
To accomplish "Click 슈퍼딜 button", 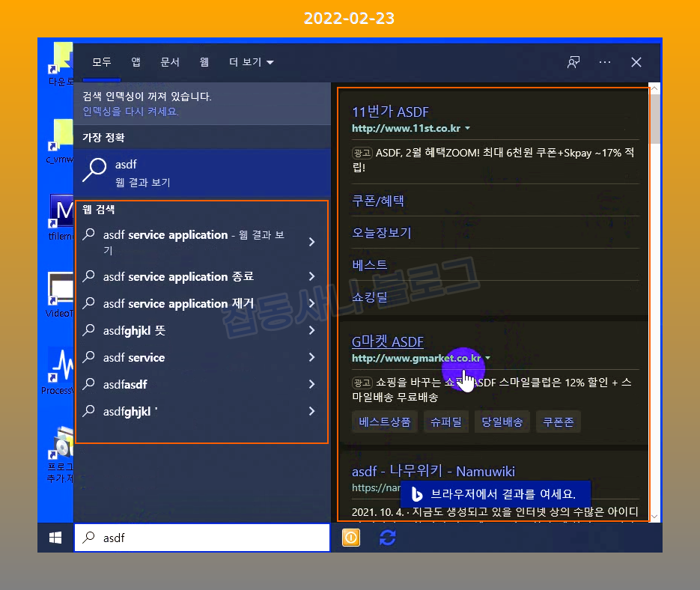I will [x=446, y=422].
